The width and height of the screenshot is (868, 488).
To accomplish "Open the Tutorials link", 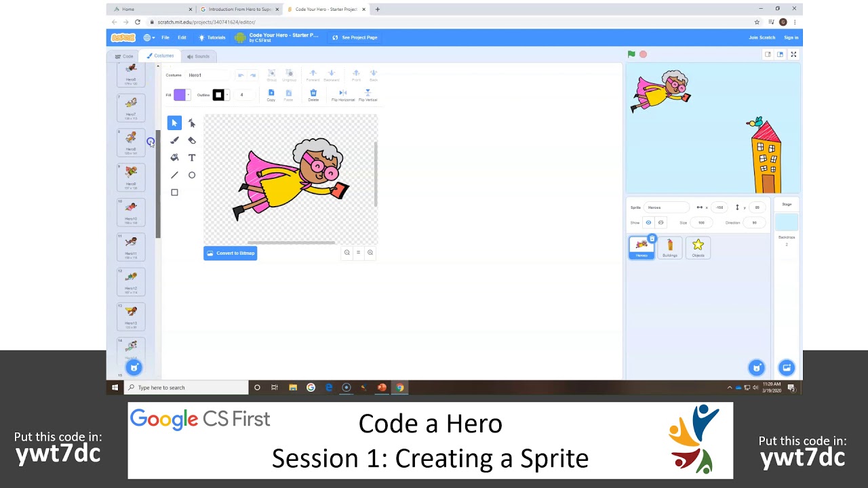I will click(x=212, y=37).
